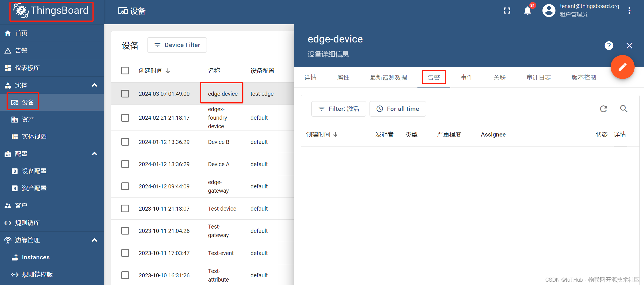644x285 pixels.
Task: Collapse the 配置 sidebar section
Action: coord(94,154)
